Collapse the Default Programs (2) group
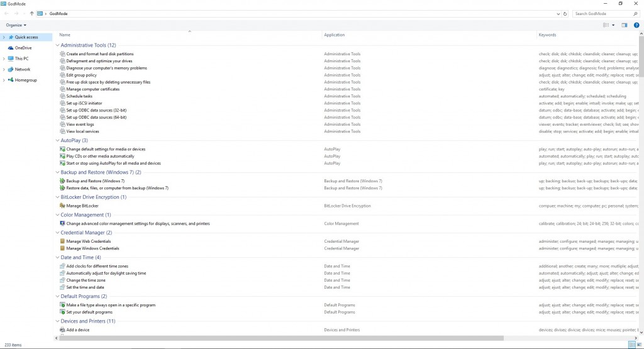 coord(57,296)
